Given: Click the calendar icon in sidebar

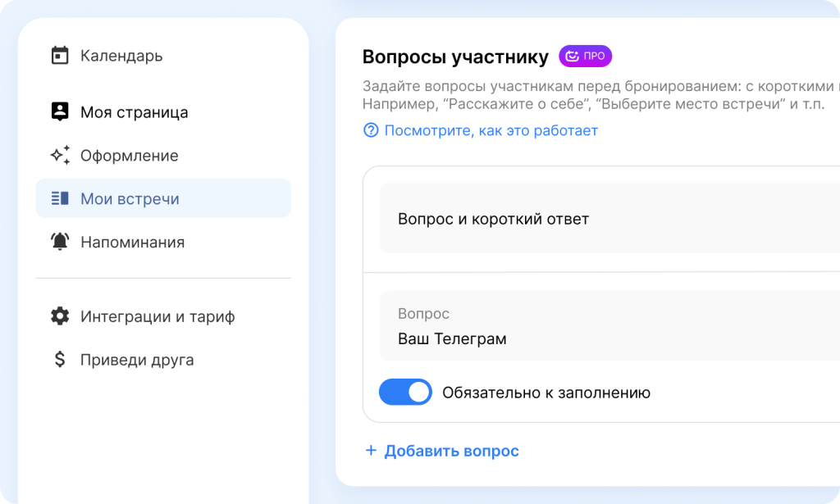Looking at the screenshot, I should (x=60, y=56).
